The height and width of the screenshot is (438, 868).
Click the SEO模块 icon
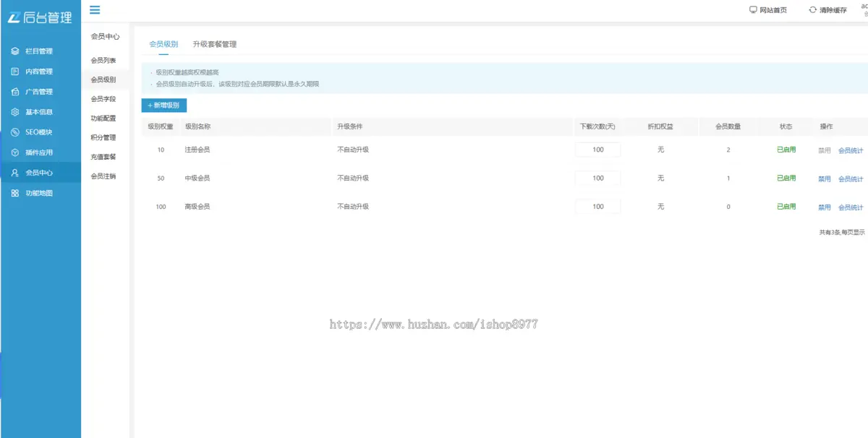15,132
